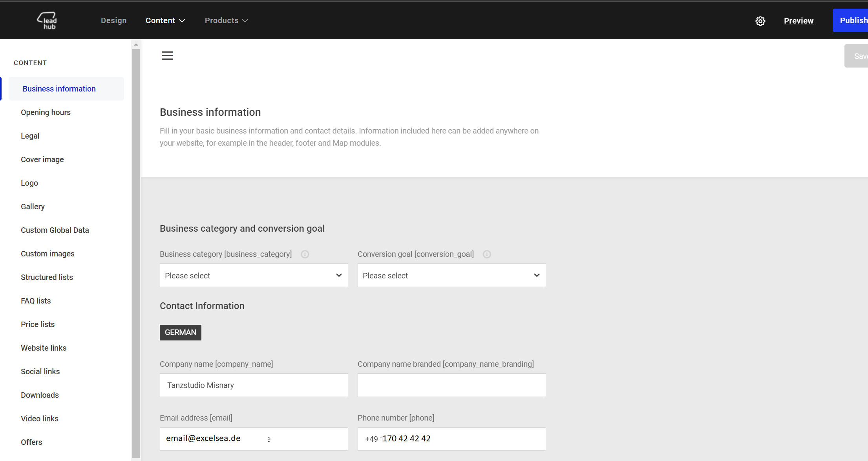Click the sidebar scroll up arrow
Screen dimensions: 868x461
click(136, 45)
